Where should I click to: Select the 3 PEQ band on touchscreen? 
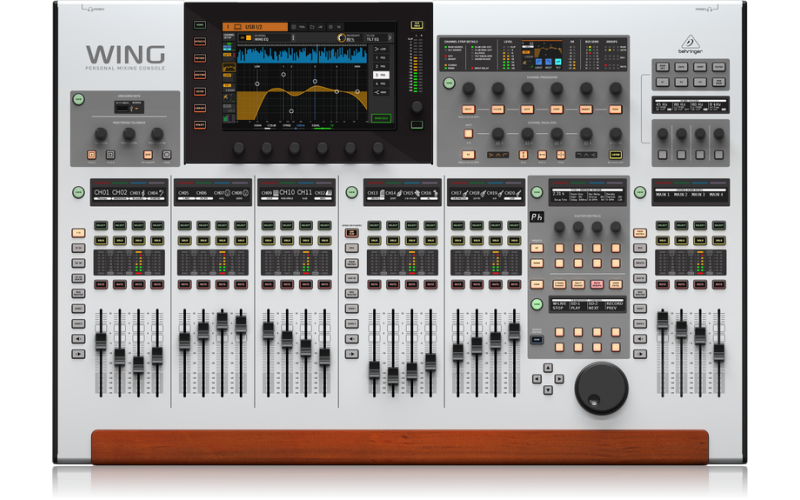pos(381,75)
